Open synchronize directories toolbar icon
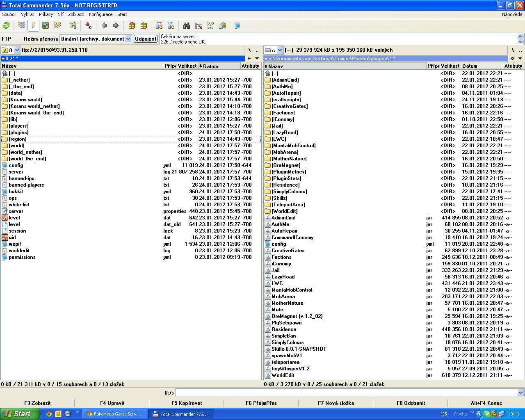The height and width of the screenshot is (420, 525). [x=210, y=25]
